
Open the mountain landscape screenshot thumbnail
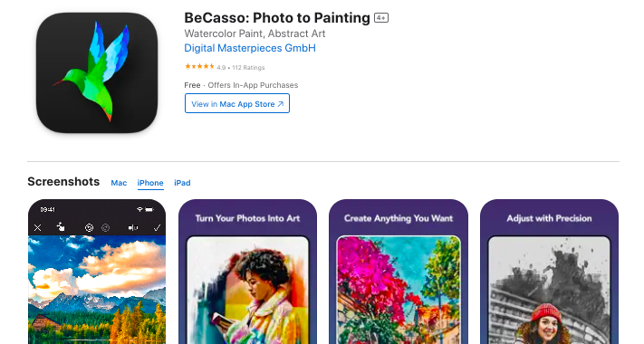(x=97, y=272)
